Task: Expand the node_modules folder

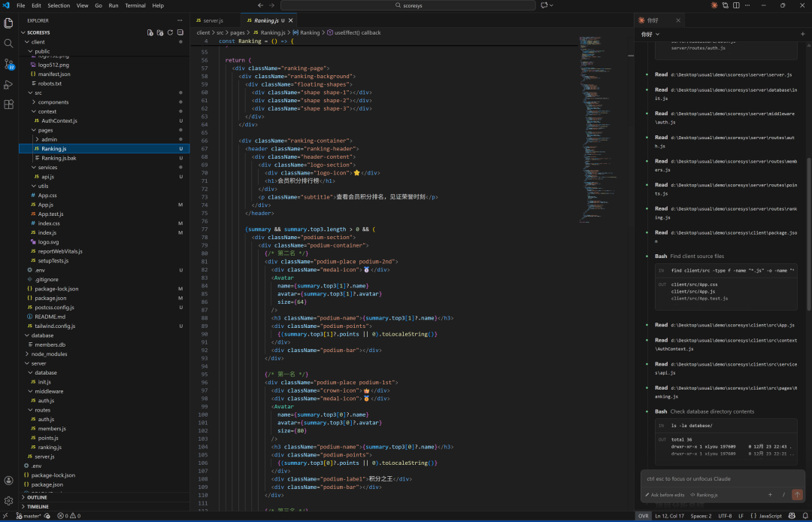Action: click(49, 354)
